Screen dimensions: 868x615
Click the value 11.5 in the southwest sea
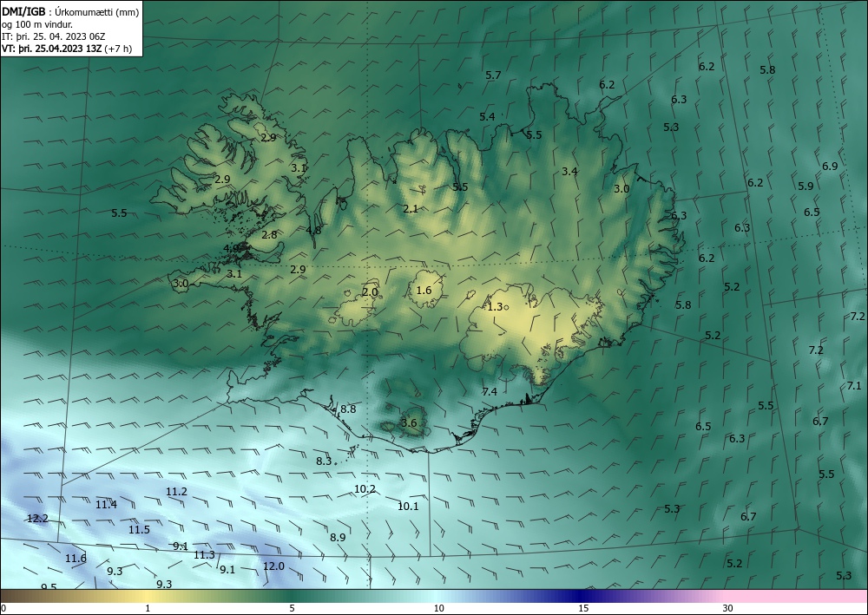140,530
